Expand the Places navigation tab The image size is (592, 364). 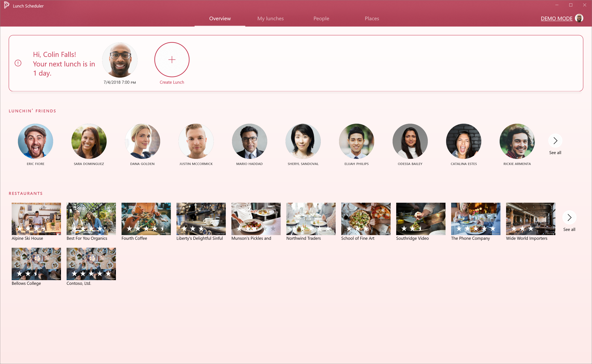pyautogui.click(x=372, y=18)
